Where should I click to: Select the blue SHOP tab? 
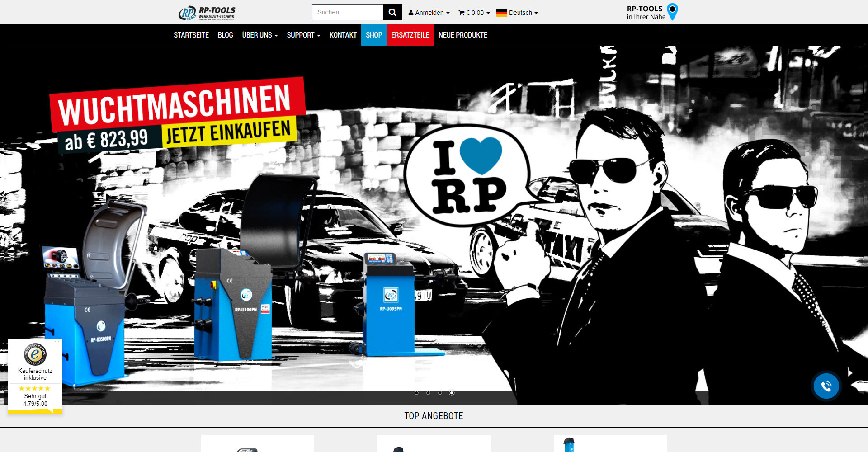coord(374,35)
